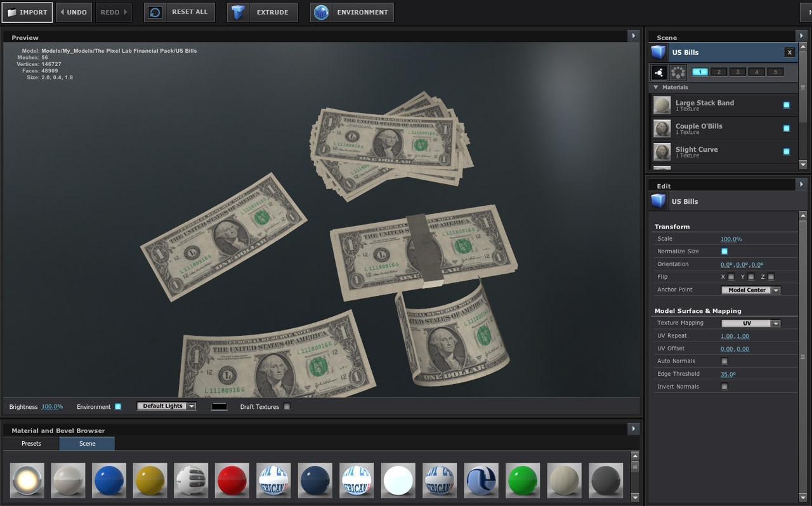Select the yellow gold material sphere
Screen dimensions: 812x506
point(150,480)
